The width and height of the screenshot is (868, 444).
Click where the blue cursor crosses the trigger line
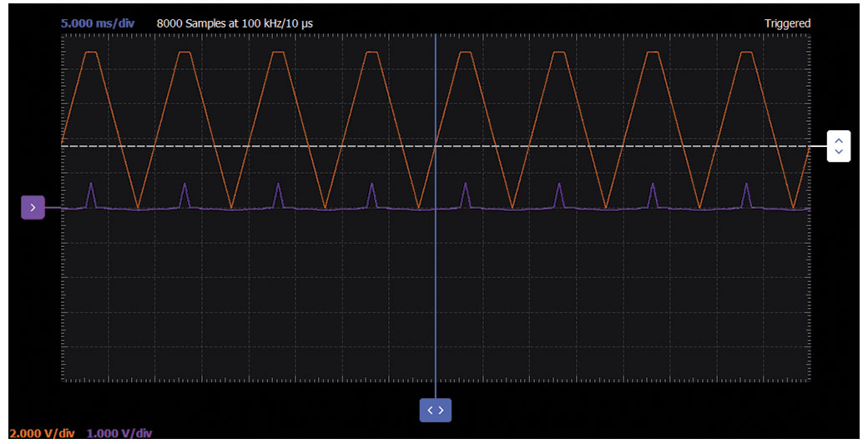[436, 146]
